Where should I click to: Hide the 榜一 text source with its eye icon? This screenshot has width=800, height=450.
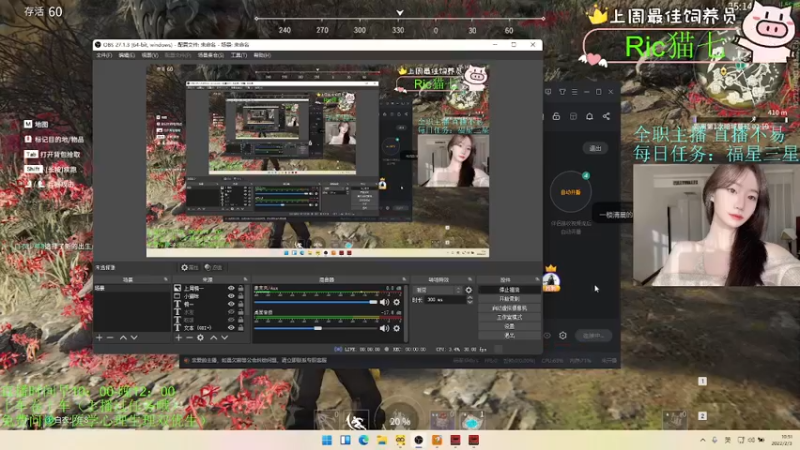(231, 304)
